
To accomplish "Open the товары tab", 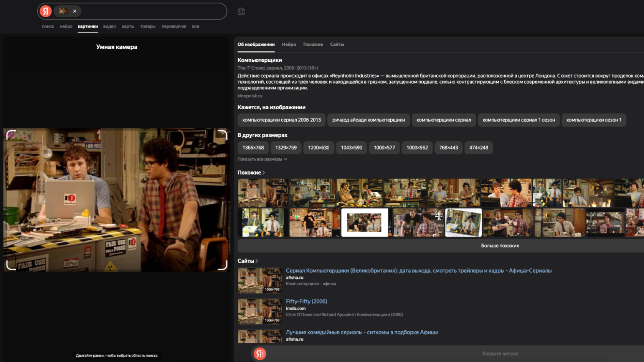I will pos(148,26).
